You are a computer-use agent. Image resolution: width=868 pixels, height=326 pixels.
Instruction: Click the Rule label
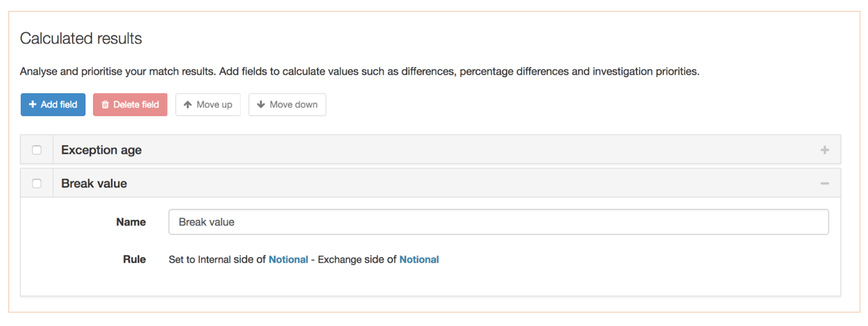[x=134, y=259]
